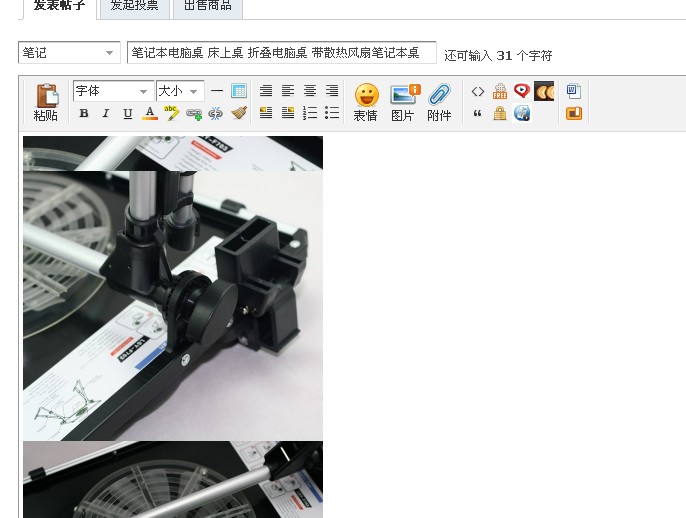Viewport: 686px width, 518px height.
Task: Toggle italic formatting
Action: click(x=106, y=114)
